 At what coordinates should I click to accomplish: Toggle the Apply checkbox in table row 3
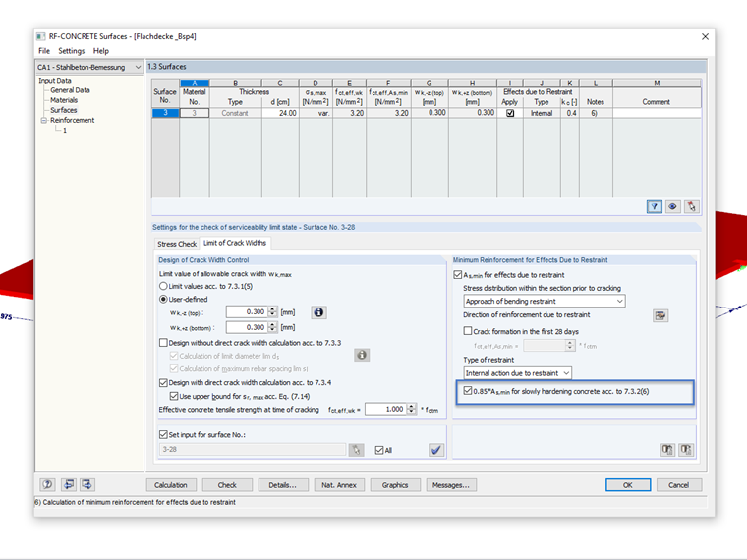(x=510, y=113)
